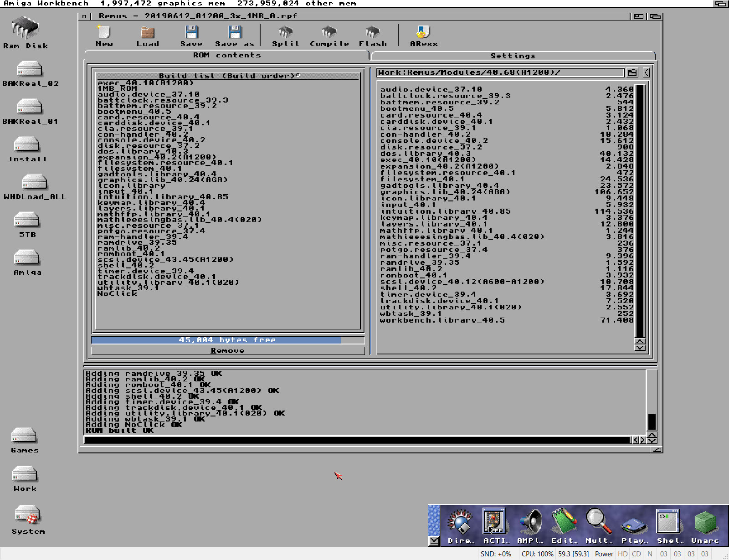Click the module list scroll down arrow

[640, 348]
